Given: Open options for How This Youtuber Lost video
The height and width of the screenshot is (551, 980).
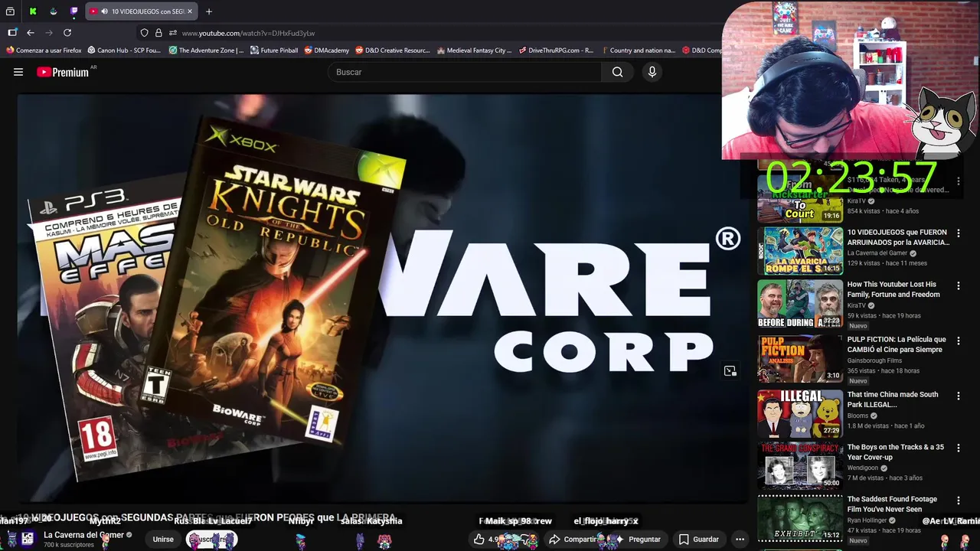Looking at the screenshot, I should pyautogui.click(x=958, y=285).
